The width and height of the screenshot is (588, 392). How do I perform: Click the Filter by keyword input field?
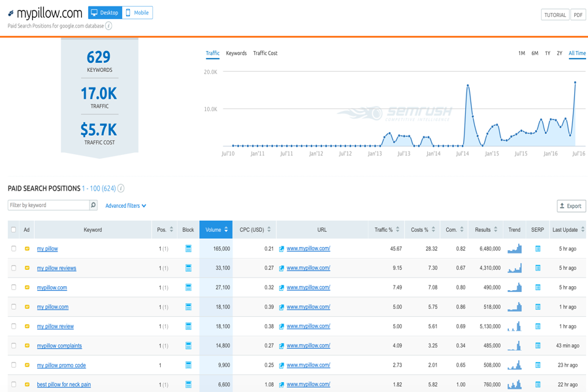tap(48, 205)
